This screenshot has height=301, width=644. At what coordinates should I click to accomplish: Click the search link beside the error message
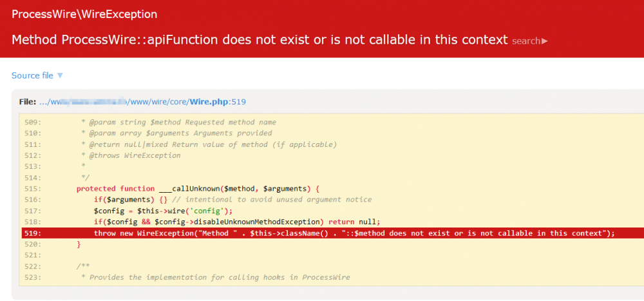pyautogui.click(x=529, y=41)
